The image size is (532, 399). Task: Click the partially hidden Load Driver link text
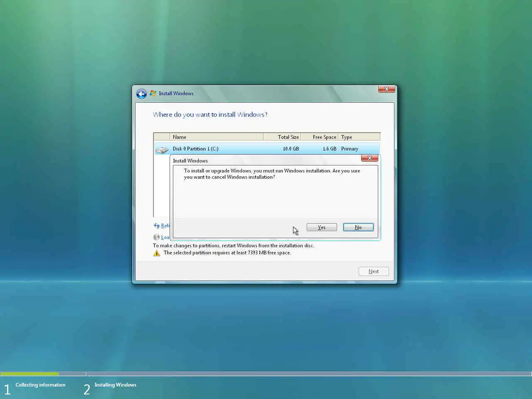click(165, 237)
